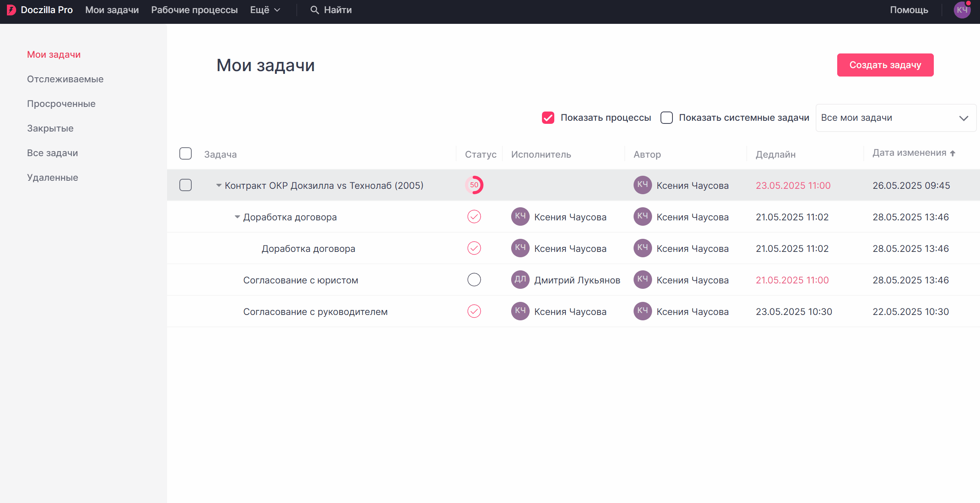Click author avatar in Согласование с юристом row
The width and height of the screenshot is (980, 503).
643,280
